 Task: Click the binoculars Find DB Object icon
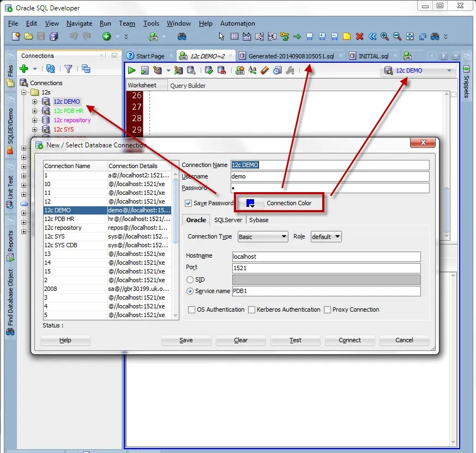[x=182, y=37]
